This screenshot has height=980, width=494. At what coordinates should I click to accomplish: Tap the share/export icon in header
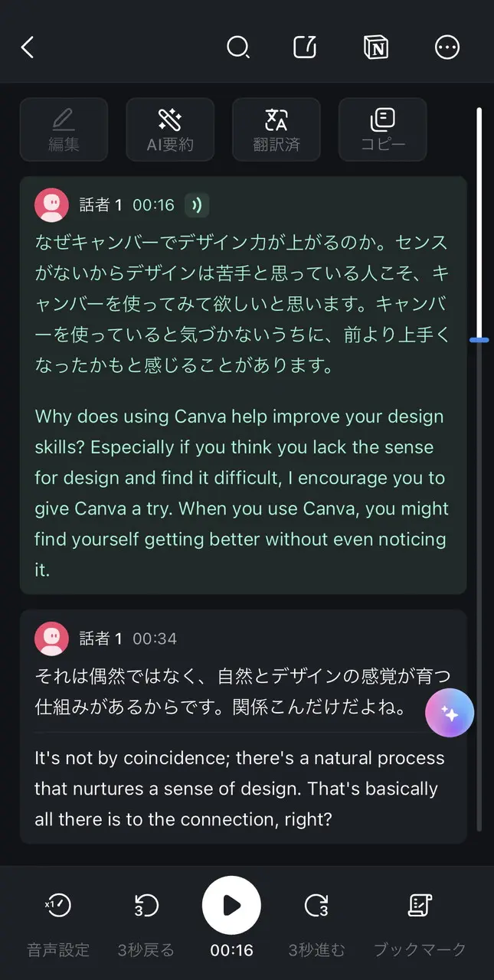point(305,47)
